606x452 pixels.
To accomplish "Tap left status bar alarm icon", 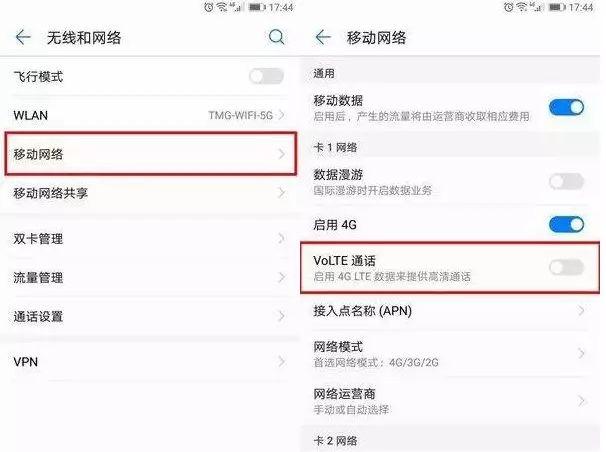I will click(x=209, y=7).
